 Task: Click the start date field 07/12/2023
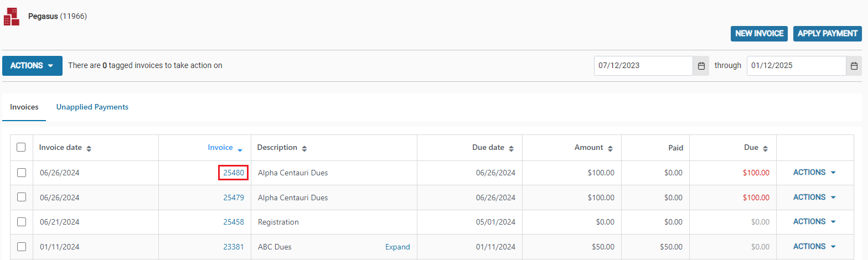(x=643, y=66)
